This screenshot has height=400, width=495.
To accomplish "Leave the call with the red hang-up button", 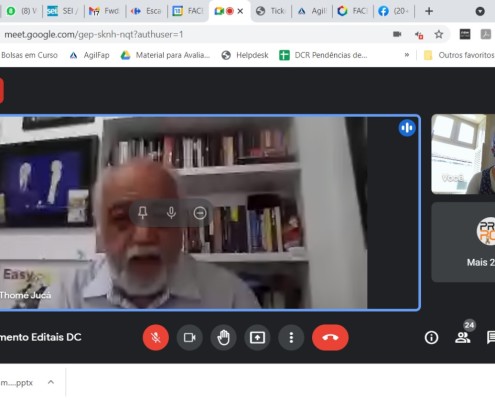I will point(330,337).
